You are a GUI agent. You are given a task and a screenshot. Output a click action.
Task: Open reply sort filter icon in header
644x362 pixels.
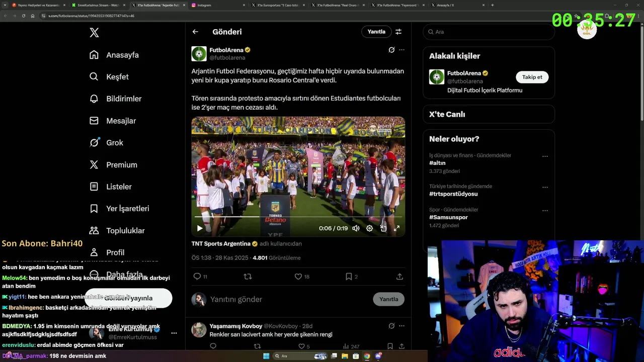[x=398, y=32]
